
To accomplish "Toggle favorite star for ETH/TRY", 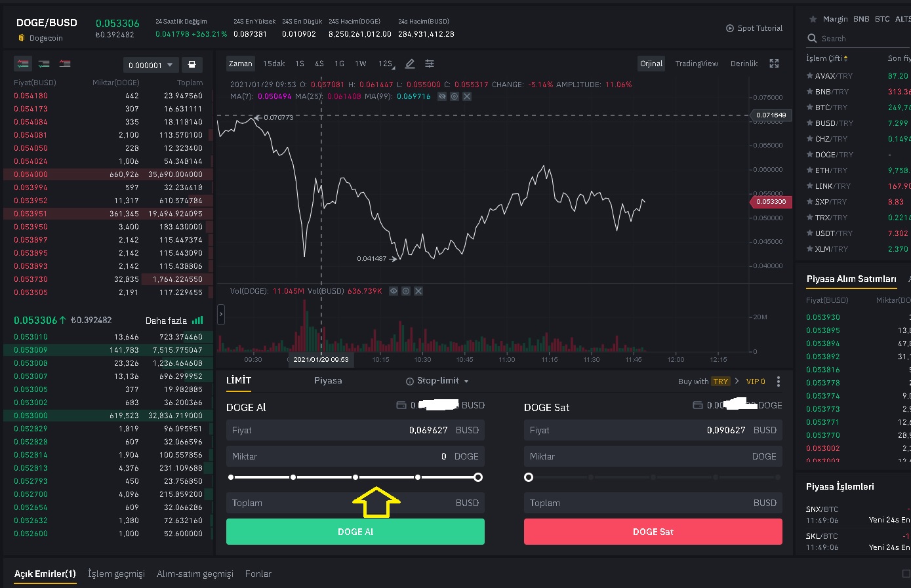I will tap(810, 170).
